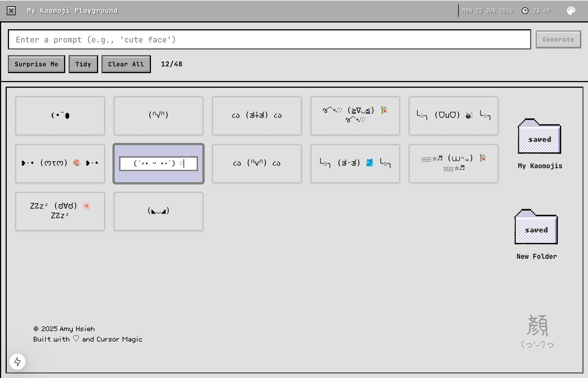Select the (ᴖ√ᴖ) kaomoji card

(x=159, y=116)
